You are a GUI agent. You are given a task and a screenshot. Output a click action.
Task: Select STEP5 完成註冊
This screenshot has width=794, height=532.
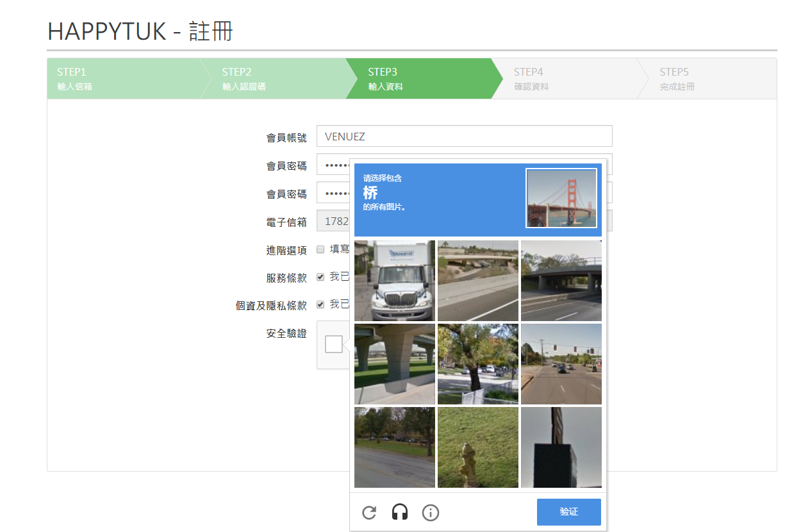[705, 79]
